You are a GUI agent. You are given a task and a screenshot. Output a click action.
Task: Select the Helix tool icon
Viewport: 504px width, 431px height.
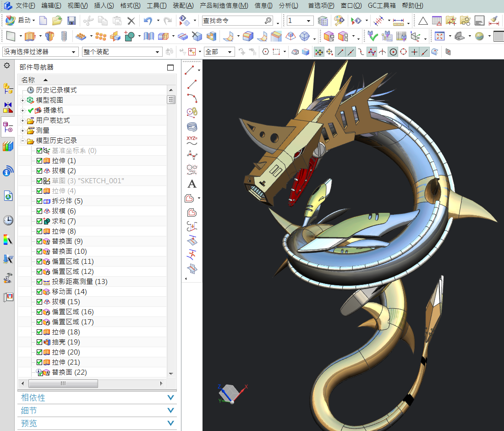click(x=192, y=126)
